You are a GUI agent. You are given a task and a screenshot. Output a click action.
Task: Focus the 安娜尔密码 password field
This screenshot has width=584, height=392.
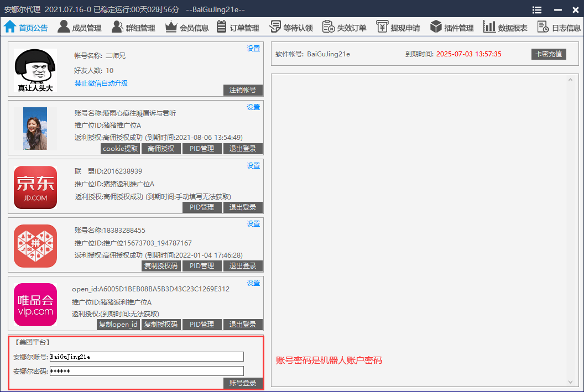(x=147, y=371)
